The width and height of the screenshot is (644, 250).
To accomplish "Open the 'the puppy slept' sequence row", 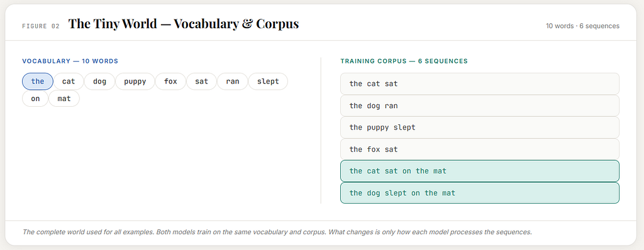I will tap(480, 128).
